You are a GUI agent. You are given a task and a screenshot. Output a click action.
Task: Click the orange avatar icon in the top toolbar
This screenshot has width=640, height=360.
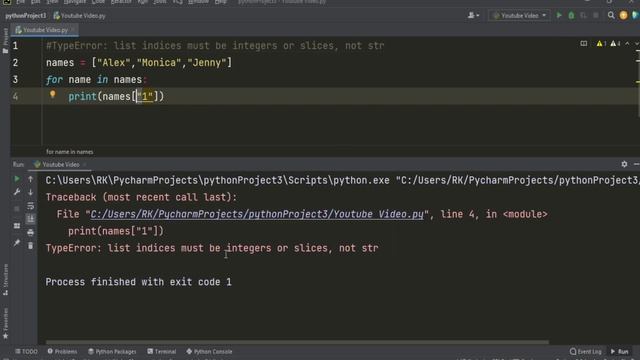(x=623, y=16)
